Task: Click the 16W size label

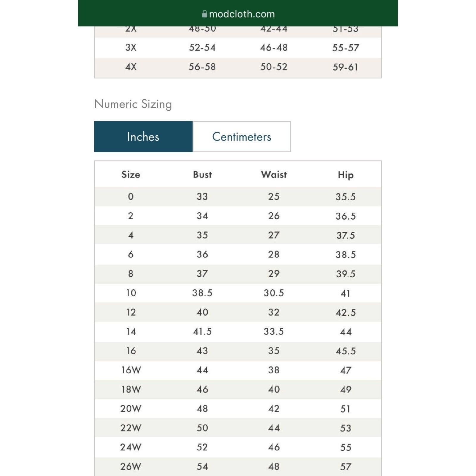Action: [x=131, y=370]
